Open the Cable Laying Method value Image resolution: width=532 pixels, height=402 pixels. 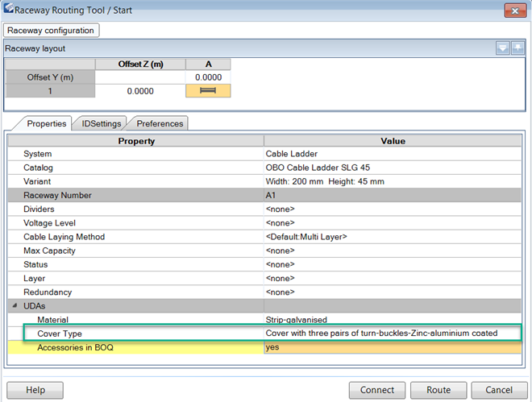393,237
